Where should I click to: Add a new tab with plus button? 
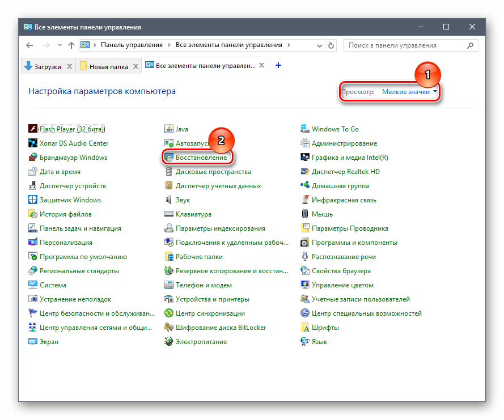[x=278, y=66]
